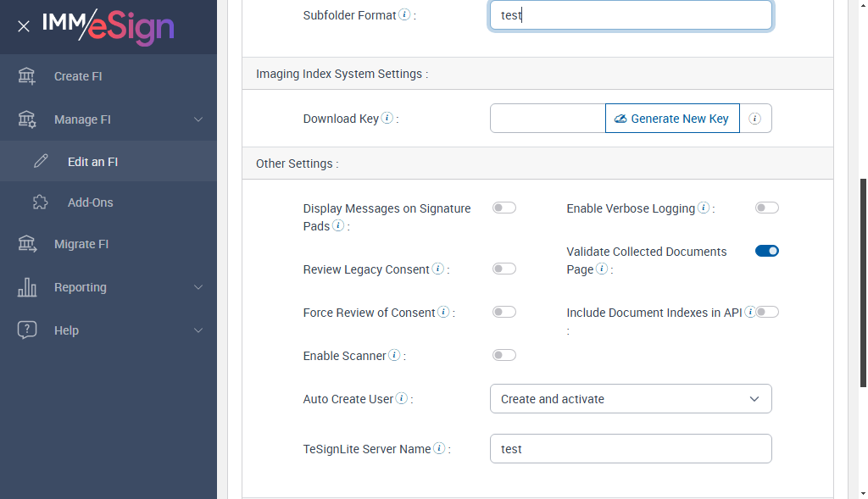This screenshot has width=868, height=499.
Task: Open the Auto Create User dropdown
Action: pos(631,399)
